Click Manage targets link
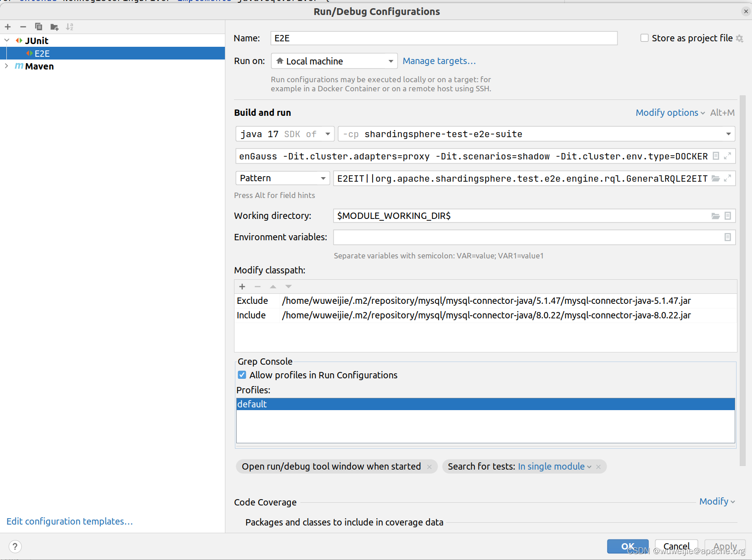The width and height of the screenshot is (752, 560). [439, 61]
